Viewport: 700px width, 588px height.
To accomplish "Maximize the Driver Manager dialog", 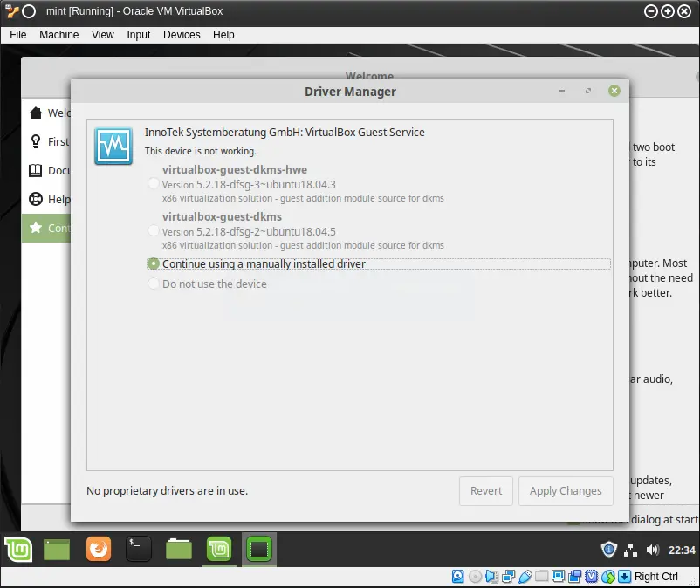I will tap(588, 91).
